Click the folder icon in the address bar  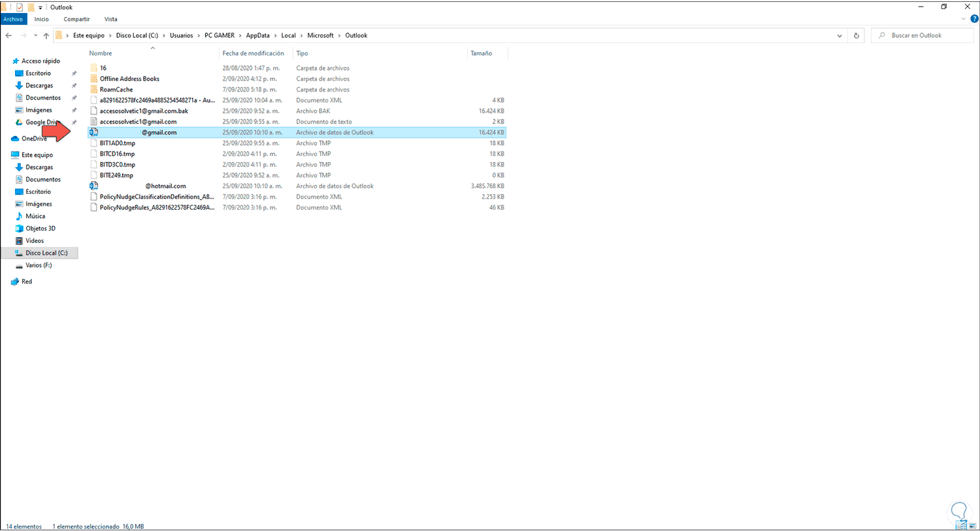59,35
